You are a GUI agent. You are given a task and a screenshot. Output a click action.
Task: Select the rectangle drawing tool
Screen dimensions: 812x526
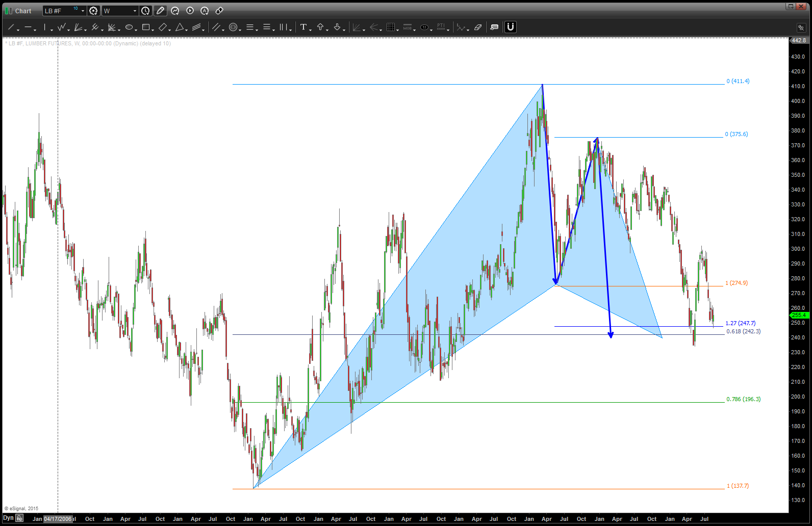pos(146,27)
